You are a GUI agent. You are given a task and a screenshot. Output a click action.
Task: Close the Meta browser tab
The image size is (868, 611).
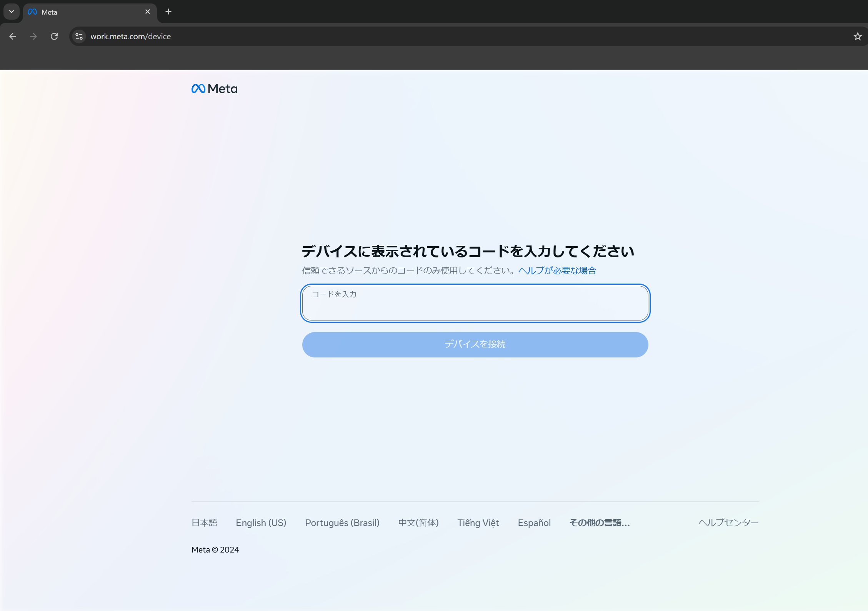point(147,12)
